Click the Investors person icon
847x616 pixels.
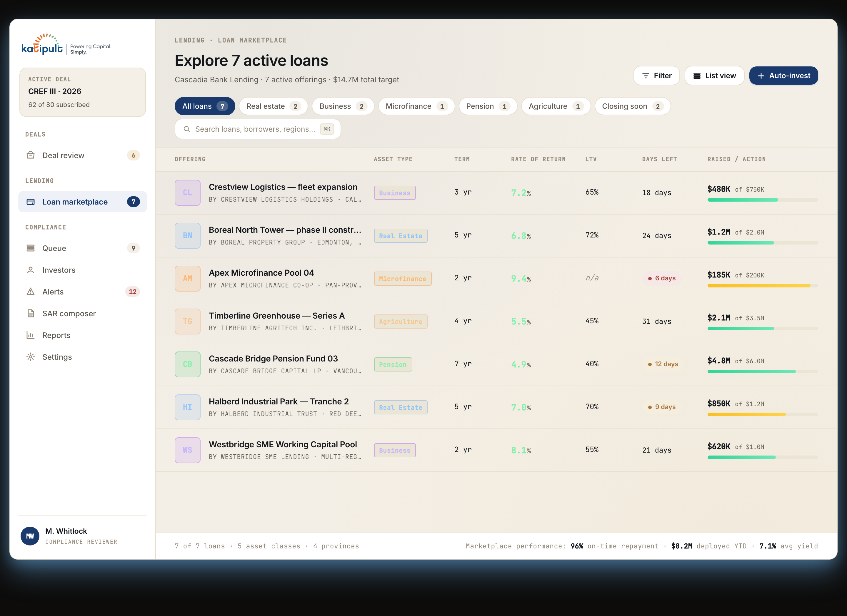31,270
